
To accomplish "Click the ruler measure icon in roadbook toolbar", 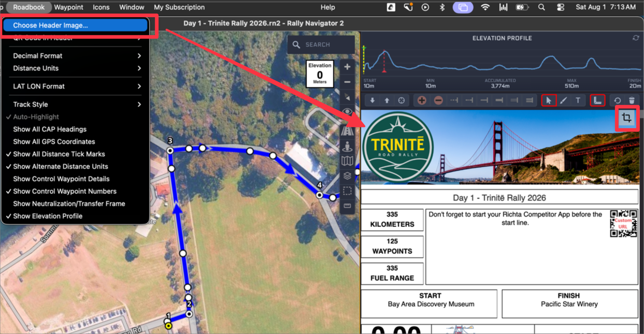I will pyautogui.click(x=597, y=100).
